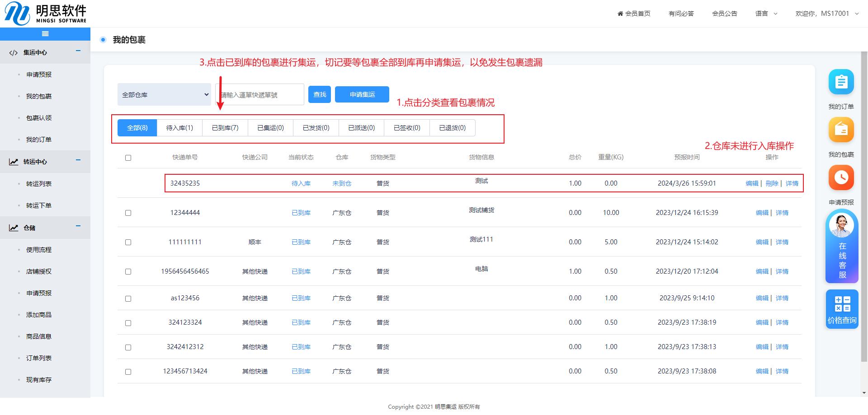The height and width of the screenshot is (415, 868).
Task: Open the 全部仓库 warehouse dropdown
Action: pyautogui.click(x=164, y=95)
